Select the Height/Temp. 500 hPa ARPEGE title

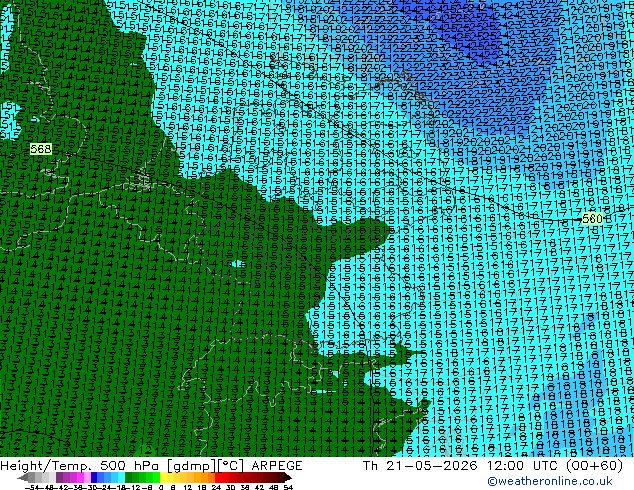pyautogui.click(x=151, y=466)
